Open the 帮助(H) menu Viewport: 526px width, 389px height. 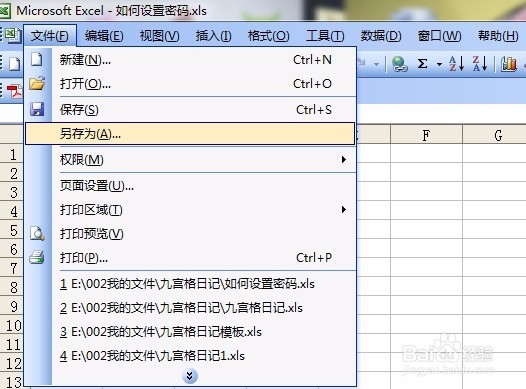(x=498, y=36)
